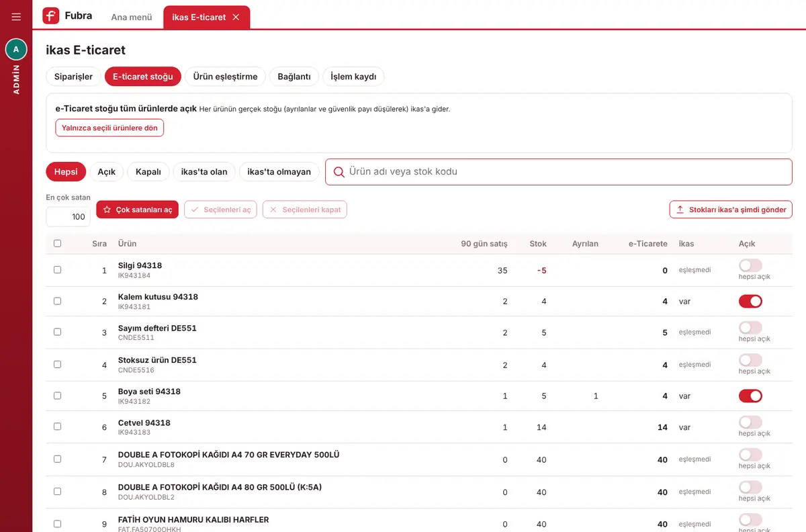Click Yalnızca seçili ürünlere dön button
Image resolution: width=806 pixels, height=532 pixels.
(x=109, y=128)
